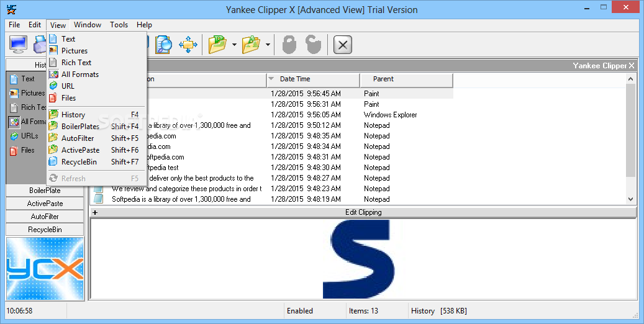This screenshot has height=324, width=644.
Task: Choose Files in the View menu
Action: pyautogui.click(x=96, y=98)
